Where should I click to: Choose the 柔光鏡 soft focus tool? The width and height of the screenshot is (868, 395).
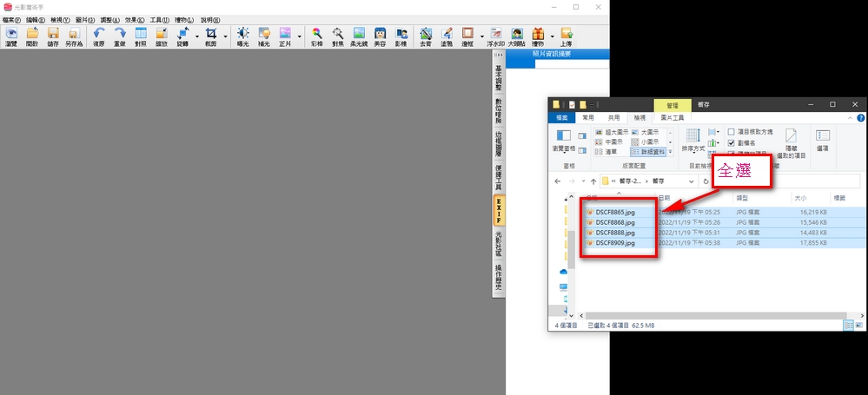pos(359,36)
